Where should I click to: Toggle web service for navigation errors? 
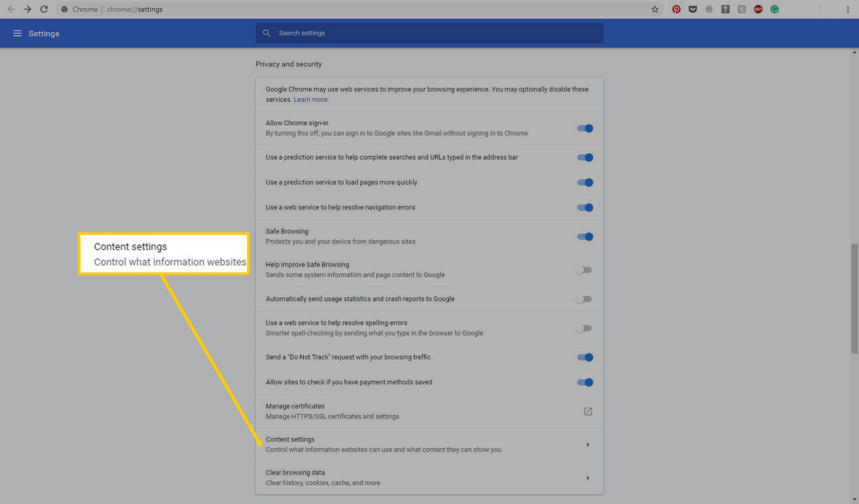pos(585,208)
